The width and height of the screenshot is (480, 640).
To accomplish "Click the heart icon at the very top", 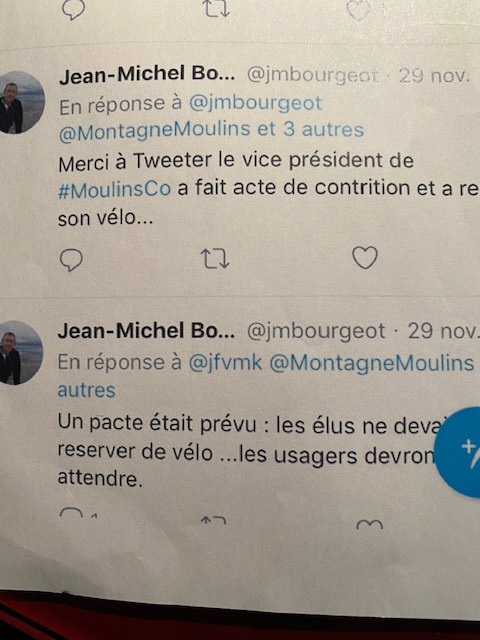I will point(358,9).
